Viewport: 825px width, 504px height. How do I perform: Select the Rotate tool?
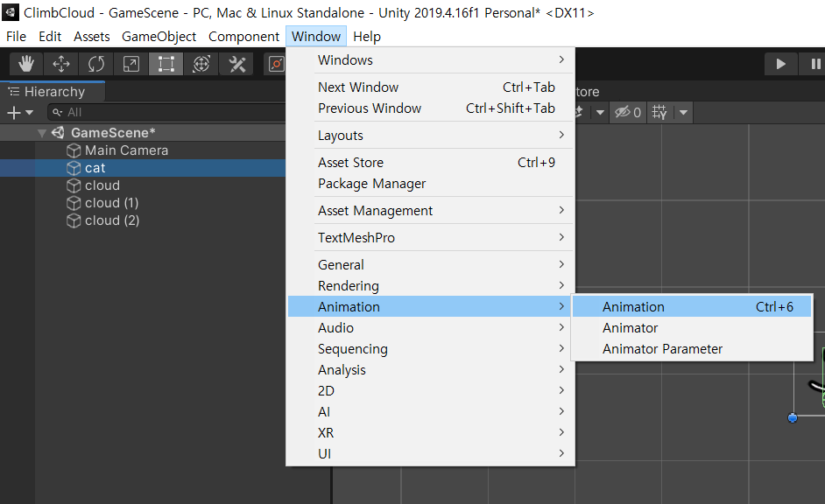[x=96, y=64]
